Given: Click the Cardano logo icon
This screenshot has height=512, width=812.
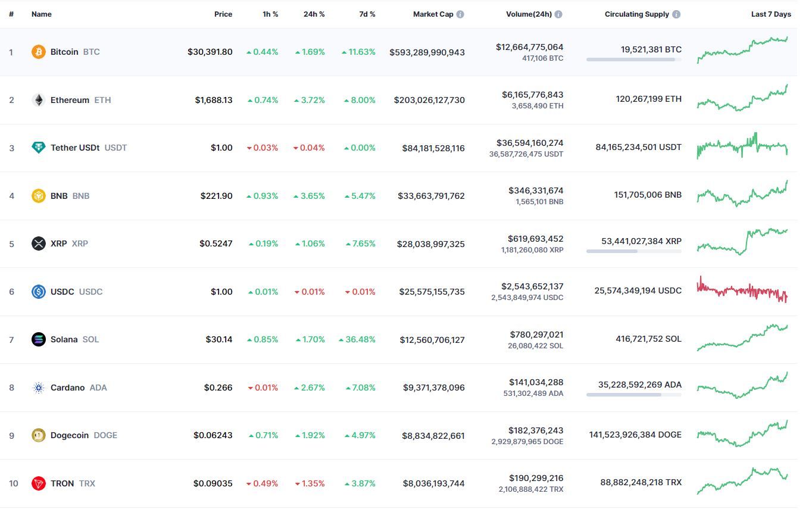Looking at the screenshot, I should pyautogui.click(x=39, y=388).
